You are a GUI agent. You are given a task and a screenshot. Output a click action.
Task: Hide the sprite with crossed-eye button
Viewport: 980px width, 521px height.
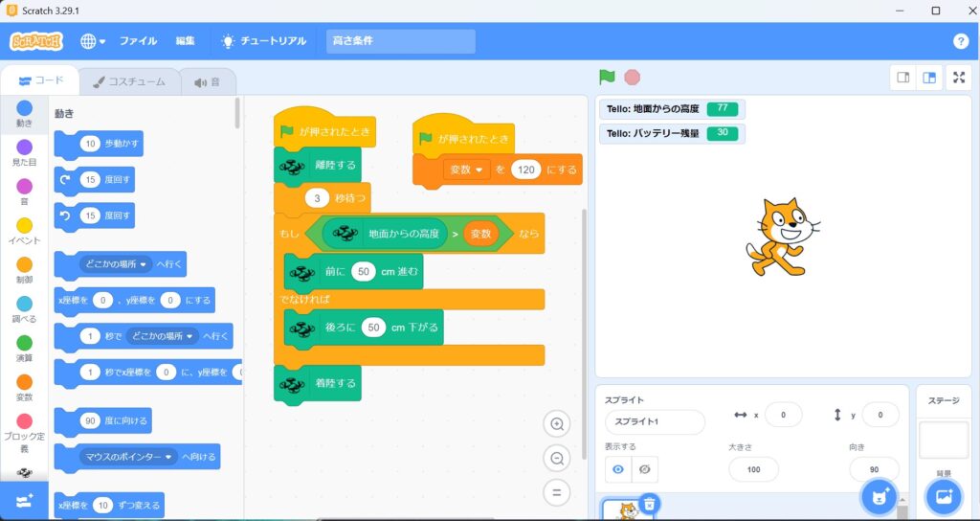[645, 469]
